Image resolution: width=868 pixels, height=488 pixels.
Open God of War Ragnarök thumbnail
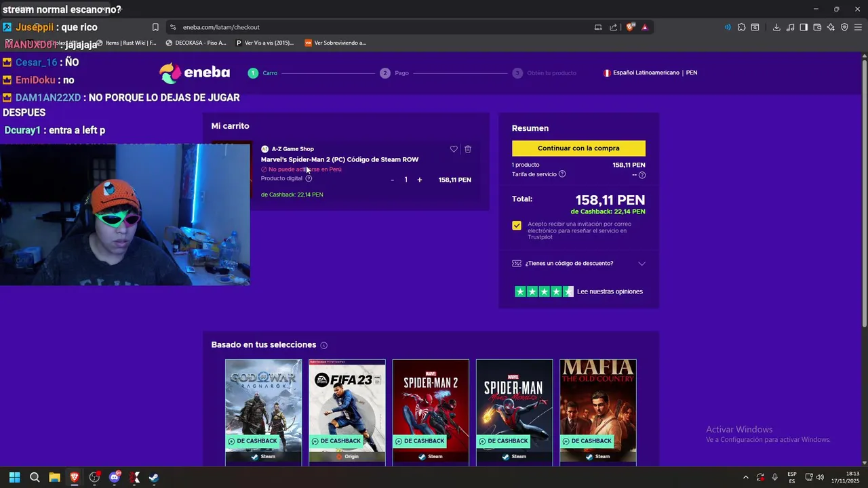[263, 412]
